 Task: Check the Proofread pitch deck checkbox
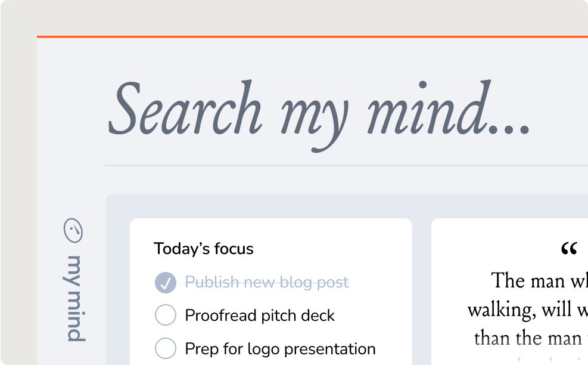click(x=165, y=315)
